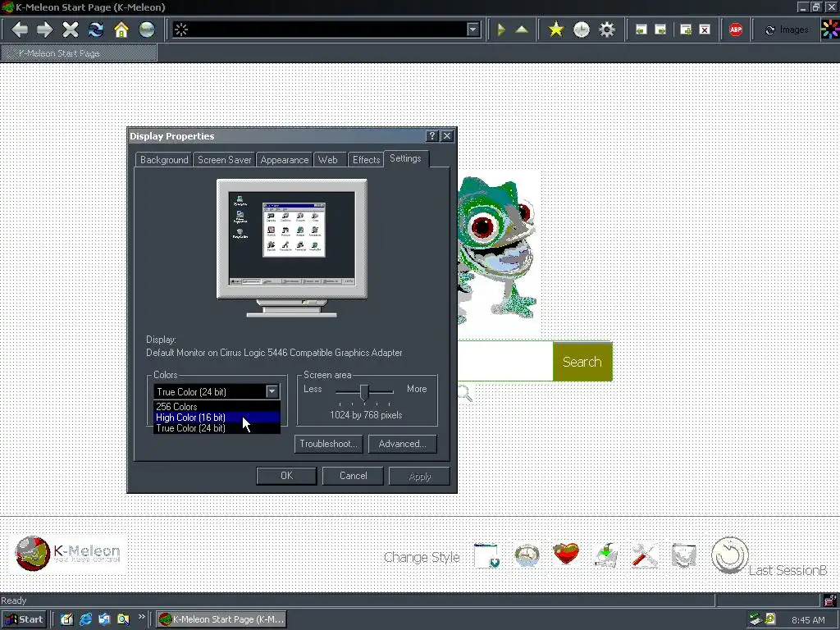Screen dimensions: 840x630
Task: Click the K-Meleon logo at page bottom
Action: pyautogui.click(x=68, y=554)
